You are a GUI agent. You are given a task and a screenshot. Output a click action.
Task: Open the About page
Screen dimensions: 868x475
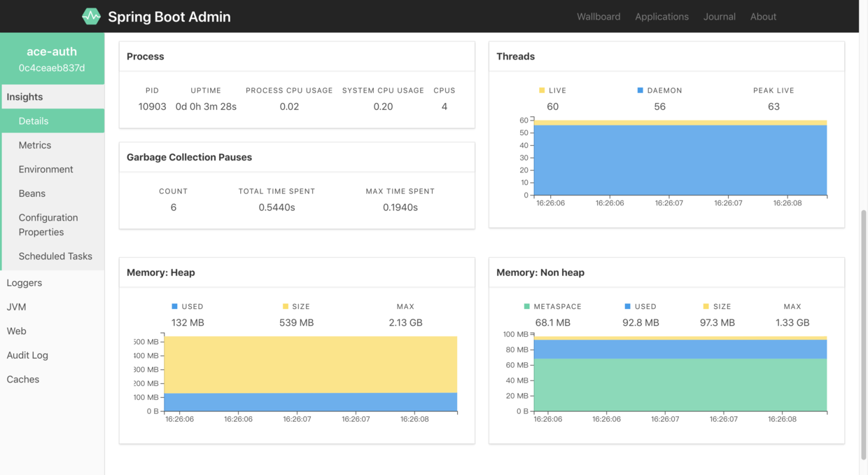pos(763,17)
